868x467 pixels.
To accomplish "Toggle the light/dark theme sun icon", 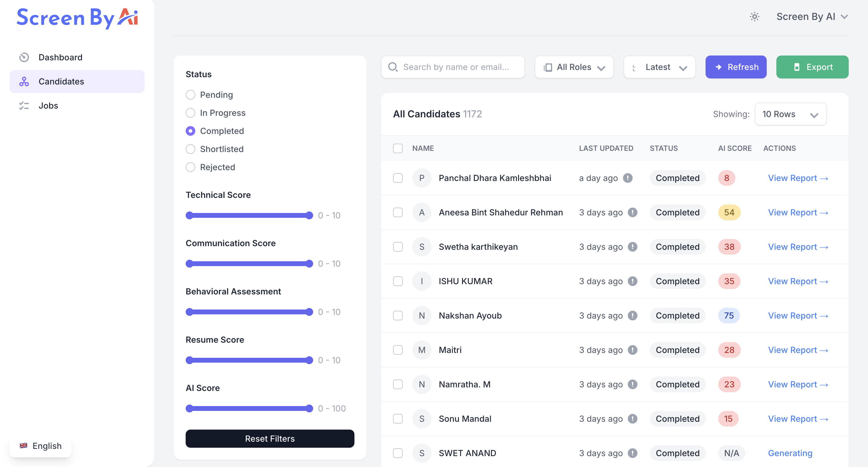I will 754,17.
